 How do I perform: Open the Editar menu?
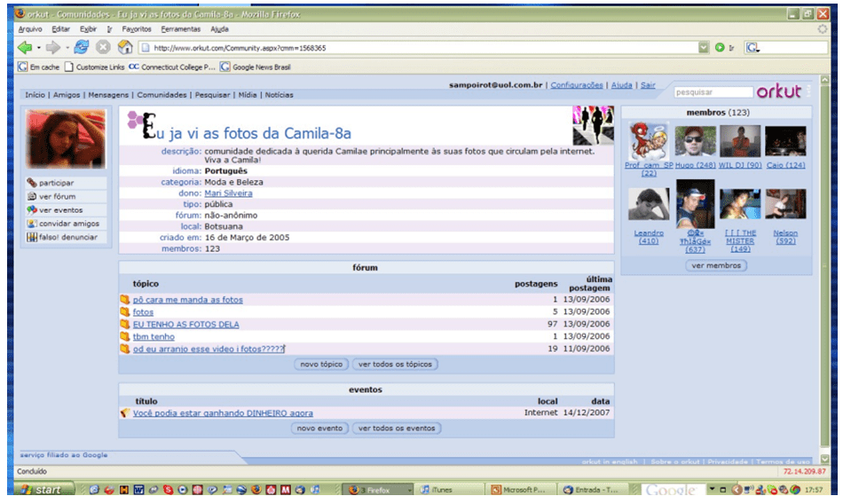tap(60, 29)
